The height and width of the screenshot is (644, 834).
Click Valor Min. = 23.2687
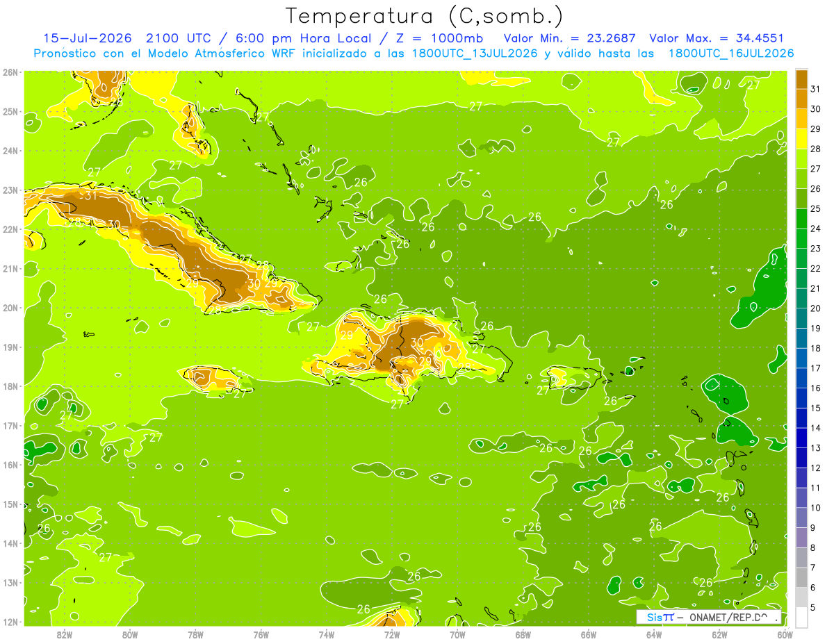(x=569, y=38)
